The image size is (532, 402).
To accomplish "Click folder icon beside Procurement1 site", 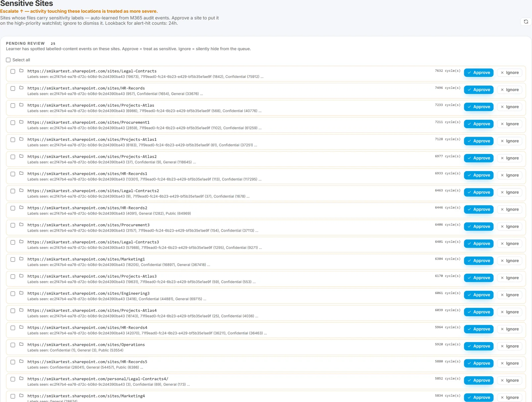I will point(21,122).
